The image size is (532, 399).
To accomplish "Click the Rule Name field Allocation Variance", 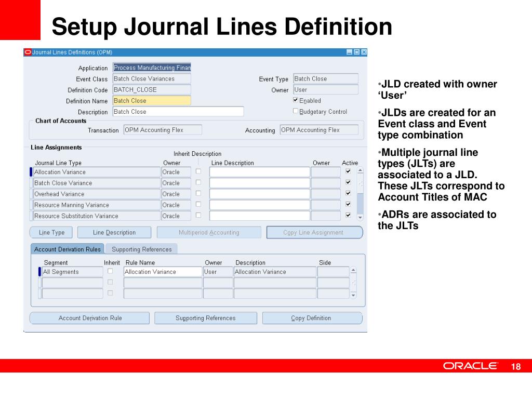I will (163, 272).
